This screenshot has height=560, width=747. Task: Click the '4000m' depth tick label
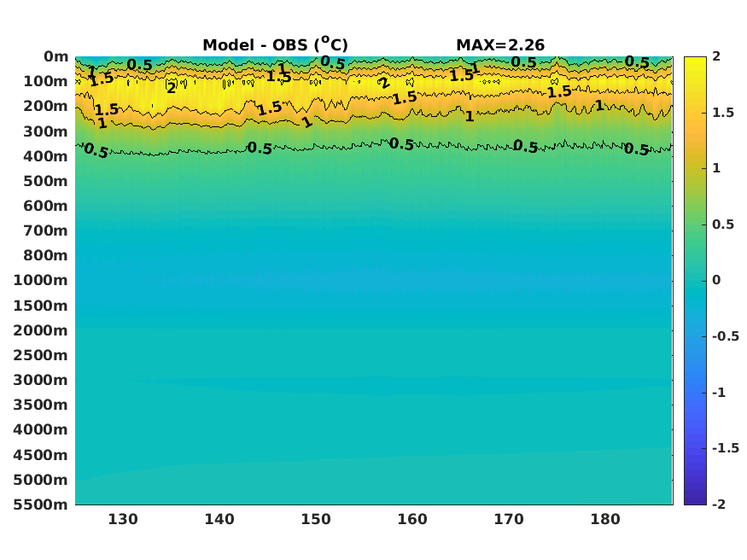tap(40, 429)
